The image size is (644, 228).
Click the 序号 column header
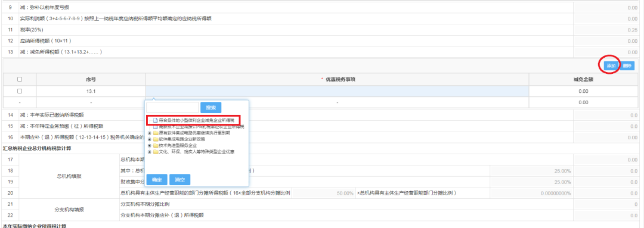click(x=91, y=80)
